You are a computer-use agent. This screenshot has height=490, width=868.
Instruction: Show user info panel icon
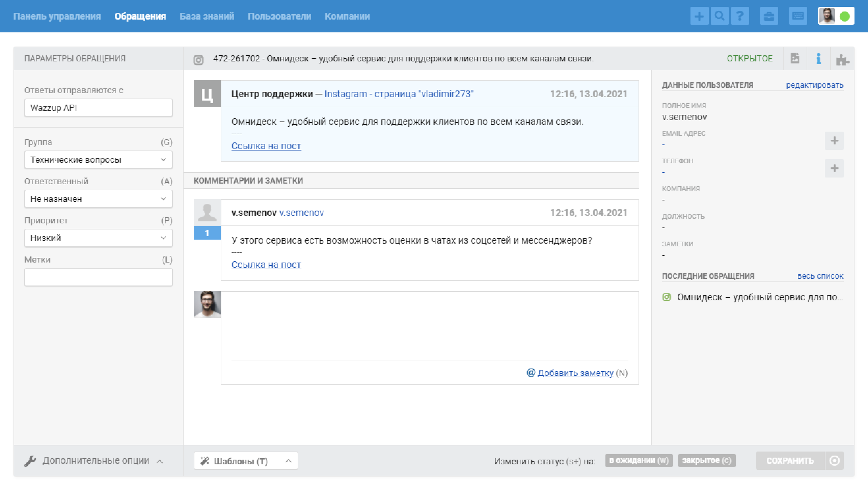point(818,59)
